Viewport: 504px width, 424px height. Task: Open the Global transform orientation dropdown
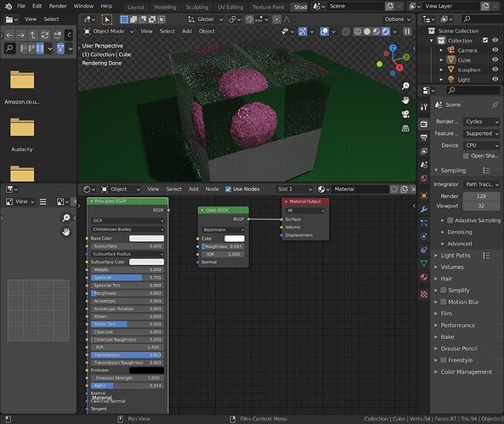pos(206,20)
